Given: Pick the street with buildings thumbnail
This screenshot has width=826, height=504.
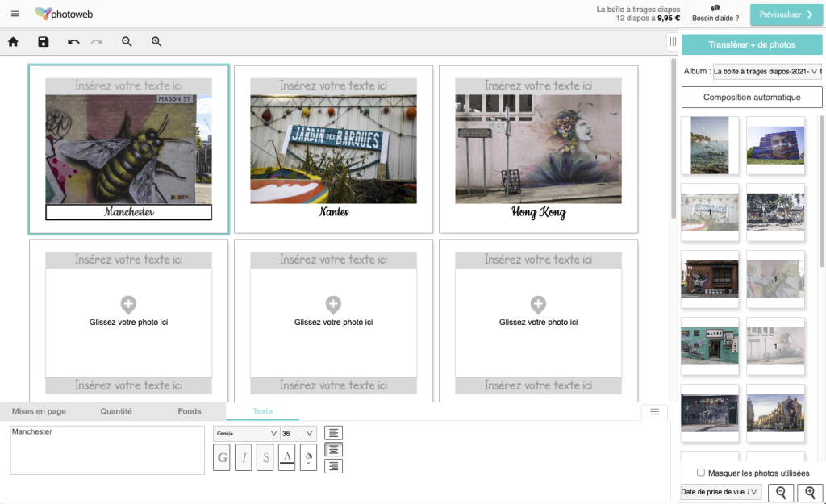Looking at the screenshot, I should pos(775,413).
